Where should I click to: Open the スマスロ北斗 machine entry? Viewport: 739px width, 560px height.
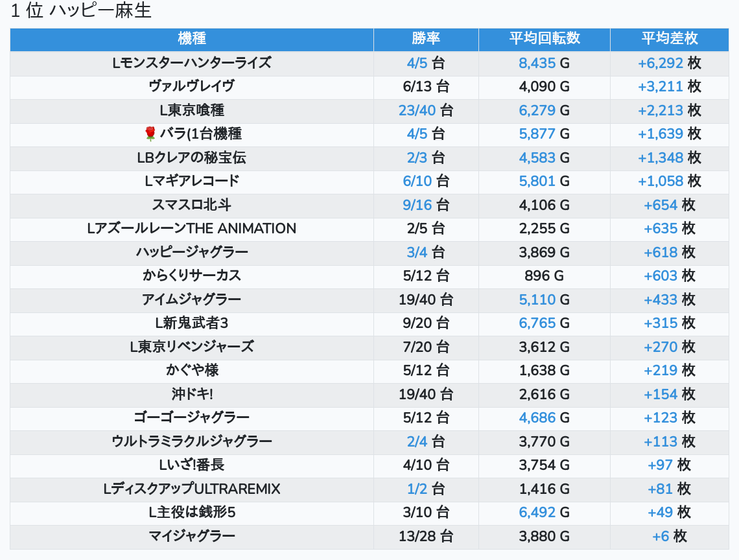191,205
